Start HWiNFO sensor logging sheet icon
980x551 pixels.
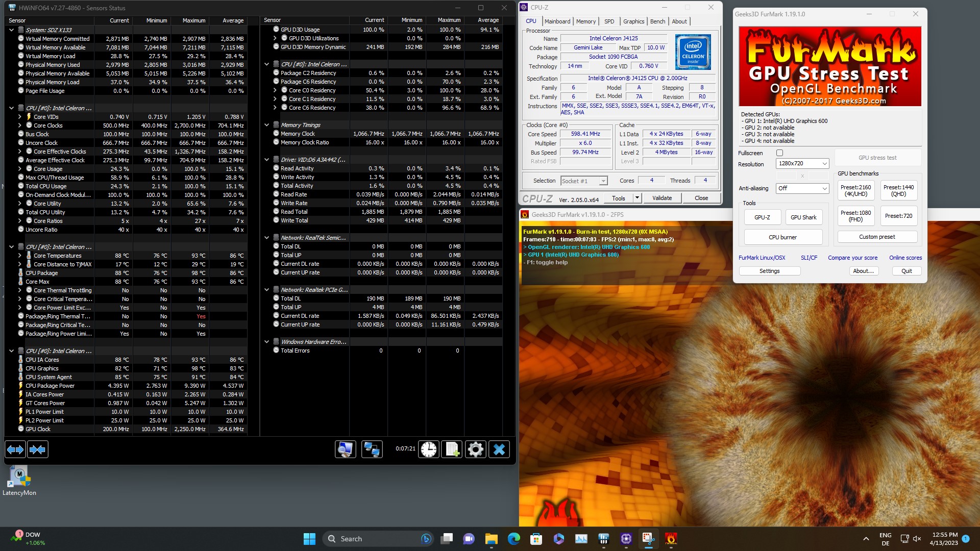[x=452, y=449]
